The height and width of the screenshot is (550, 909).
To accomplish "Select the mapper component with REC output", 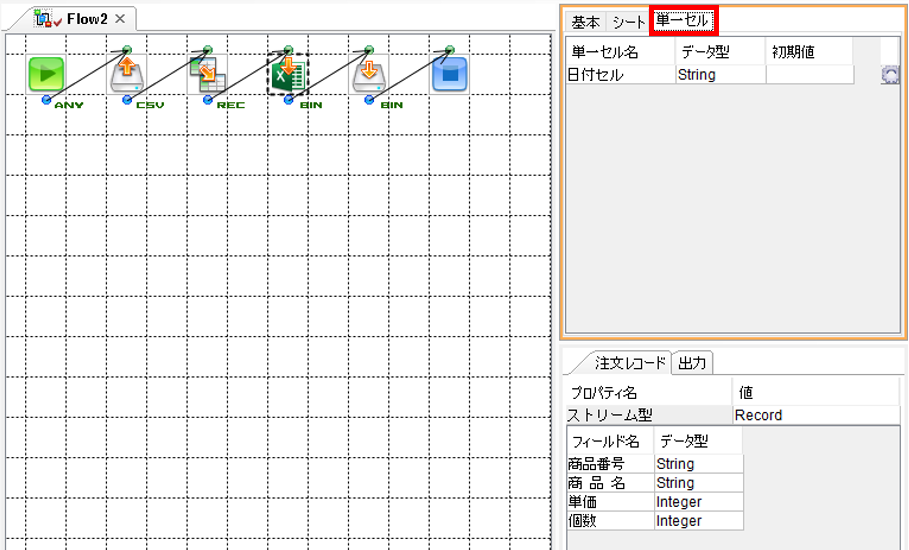I will click(207, 74).
